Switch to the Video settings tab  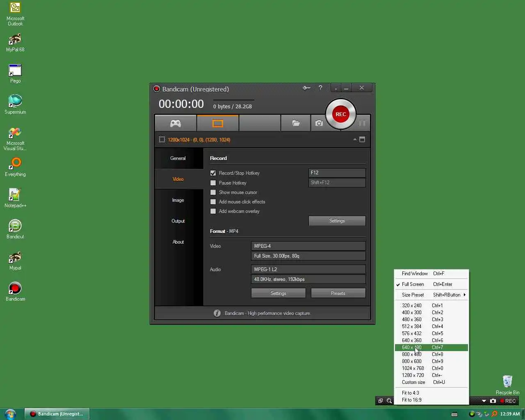(178, 179)
